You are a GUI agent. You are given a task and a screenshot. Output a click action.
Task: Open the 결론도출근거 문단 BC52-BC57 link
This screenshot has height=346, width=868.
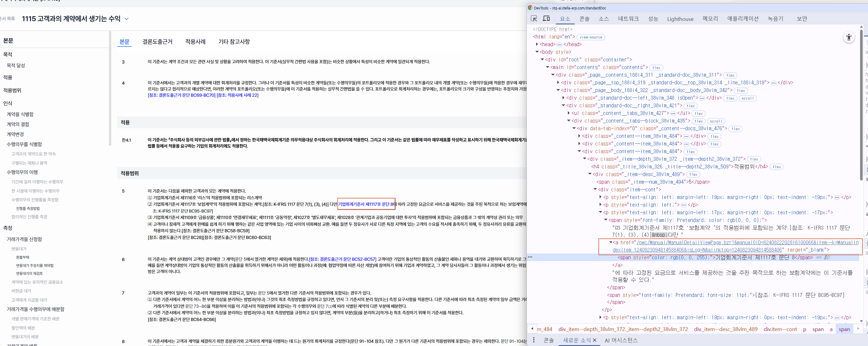tap(342, 259)
